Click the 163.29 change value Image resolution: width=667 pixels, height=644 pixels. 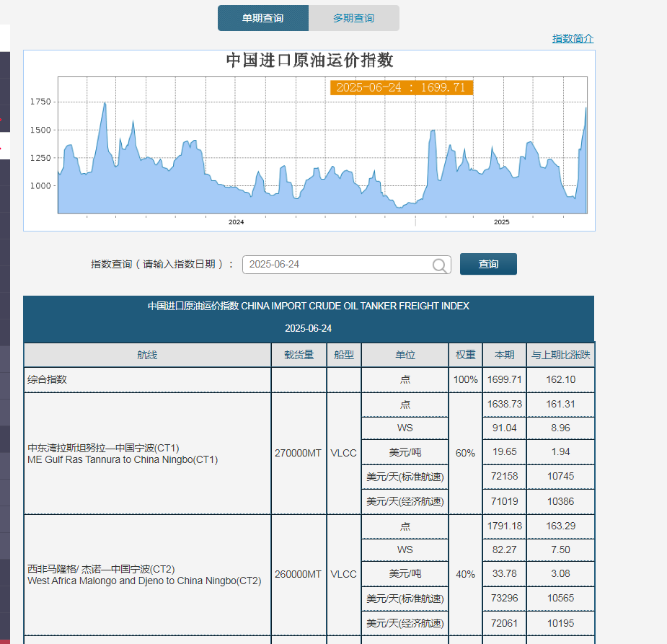pyautogui.click(x=561, y=526)
